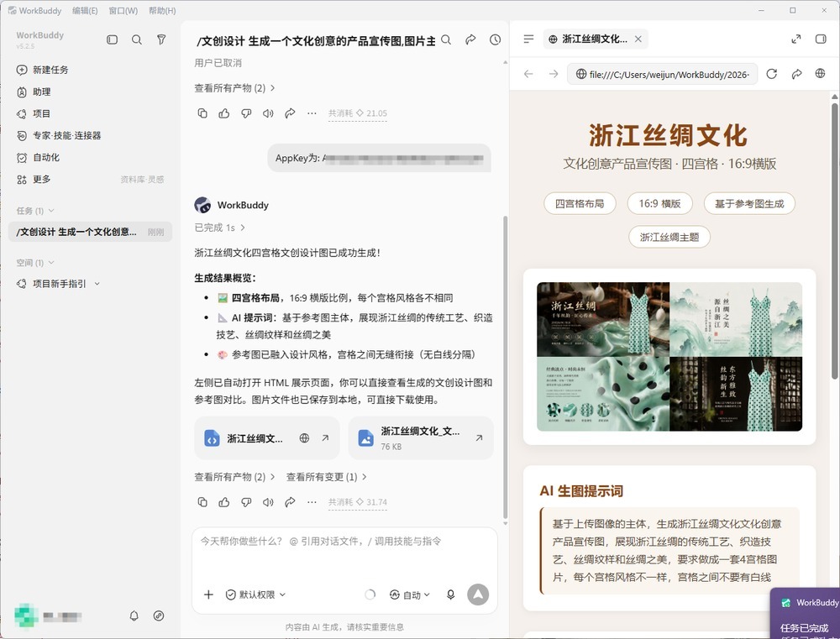Open conversation history clock icon
The width and height of the screenshot is (840, 639).
point(495,39)
